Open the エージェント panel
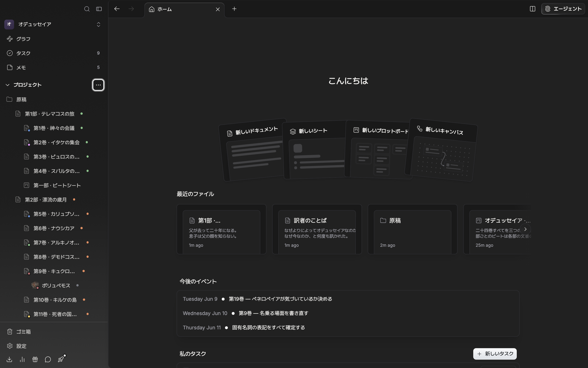The width and height of the screenshot is (588, 368). coord(563,9)
